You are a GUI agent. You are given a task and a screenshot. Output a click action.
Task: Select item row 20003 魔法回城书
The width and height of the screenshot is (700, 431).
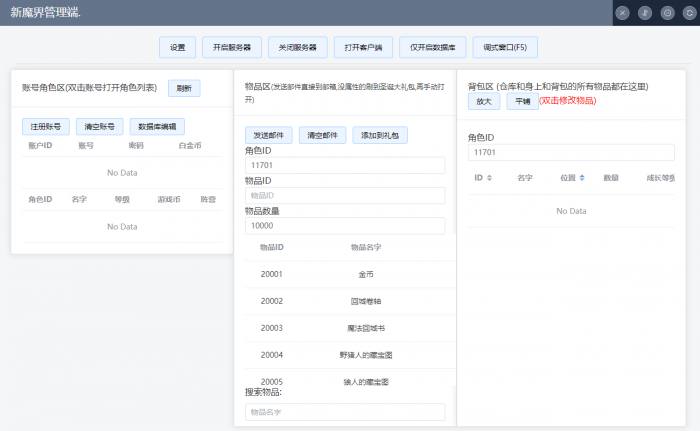tap(350, 328)
